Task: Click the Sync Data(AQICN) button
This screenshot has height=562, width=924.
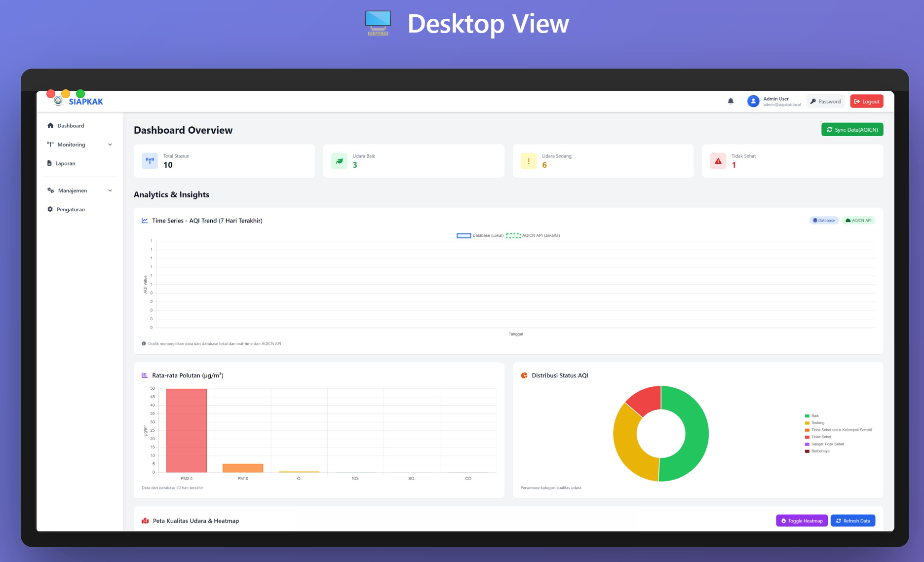Action: pyautogui.click(x=852, y=130)
